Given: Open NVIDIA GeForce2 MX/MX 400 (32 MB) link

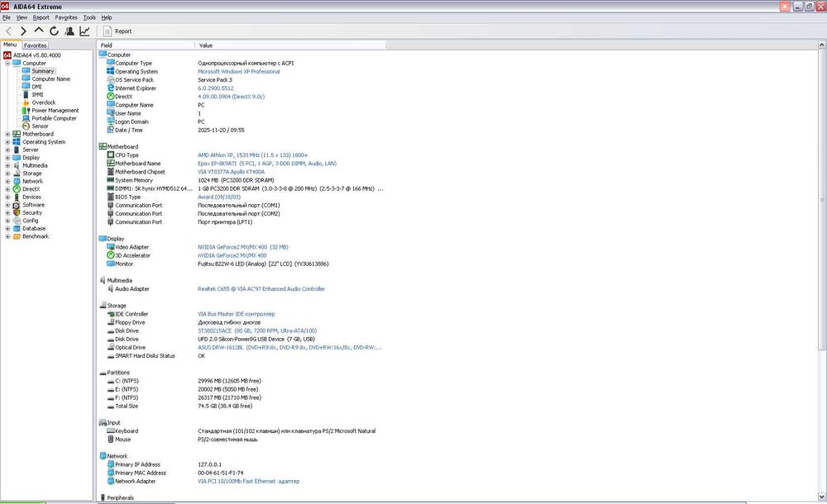Looking at the screenshot, I should 242,247.
